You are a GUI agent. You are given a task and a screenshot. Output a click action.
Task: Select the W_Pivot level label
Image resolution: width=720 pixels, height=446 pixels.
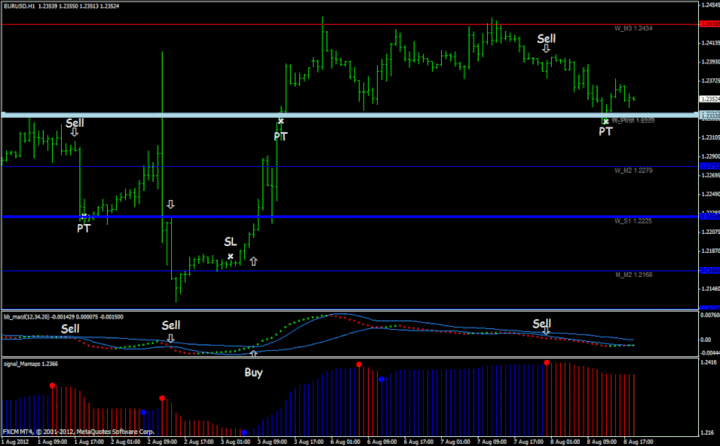(633, 121)
